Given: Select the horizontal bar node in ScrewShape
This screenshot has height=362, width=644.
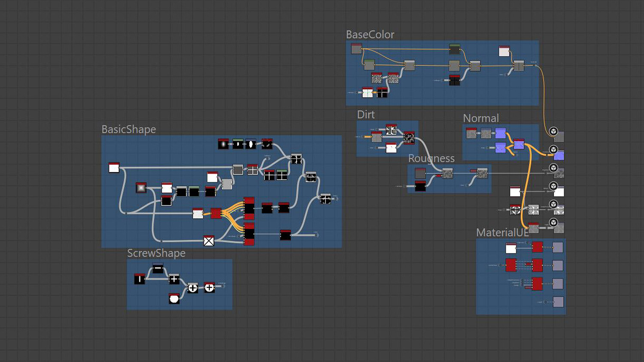Looking at the screenshot, I should click(x=158, y=268).
